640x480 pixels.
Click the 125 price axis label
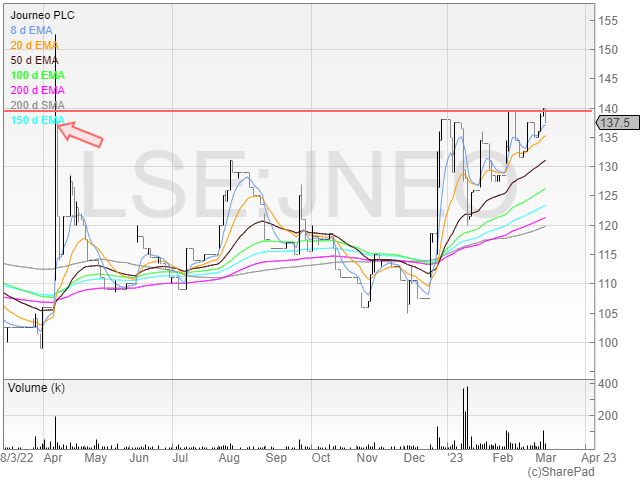click(608, 196)
